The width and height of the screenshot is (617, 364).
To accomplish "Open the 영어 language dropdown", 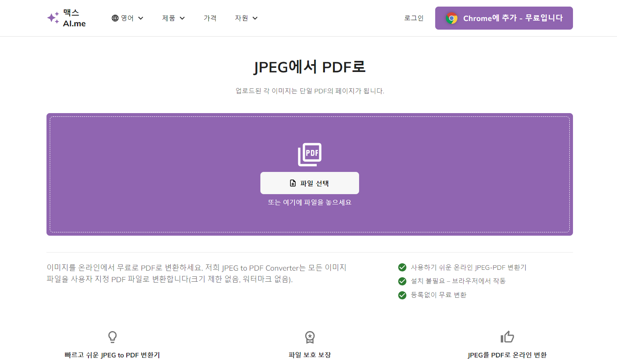I will click(x=128, y=18).
